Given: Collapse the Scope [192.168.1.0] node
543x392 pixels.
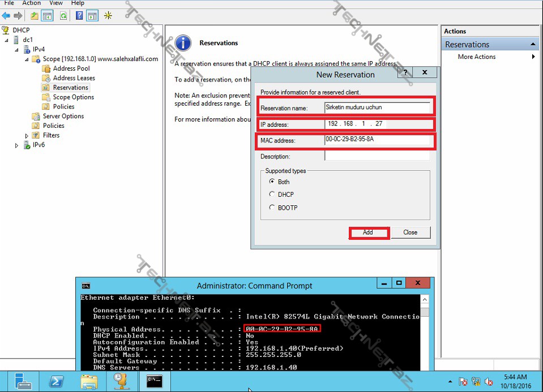Looking at the screenshot, I should click(x=27, y=59).
